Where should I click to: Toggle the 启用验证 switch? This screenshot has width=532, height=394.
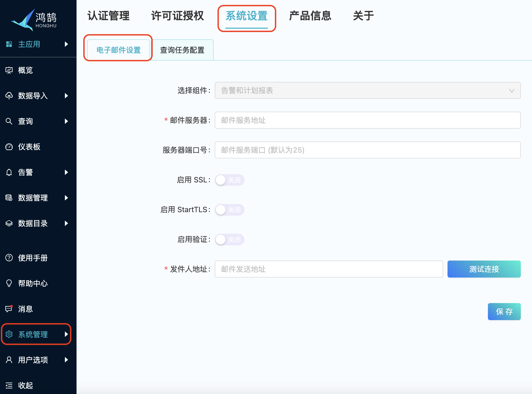[229, 240]
